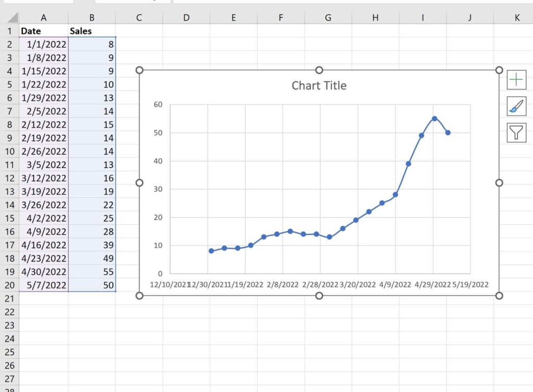
Task: Select cell containing 3/26/2022
Action: tap(44, 205)
